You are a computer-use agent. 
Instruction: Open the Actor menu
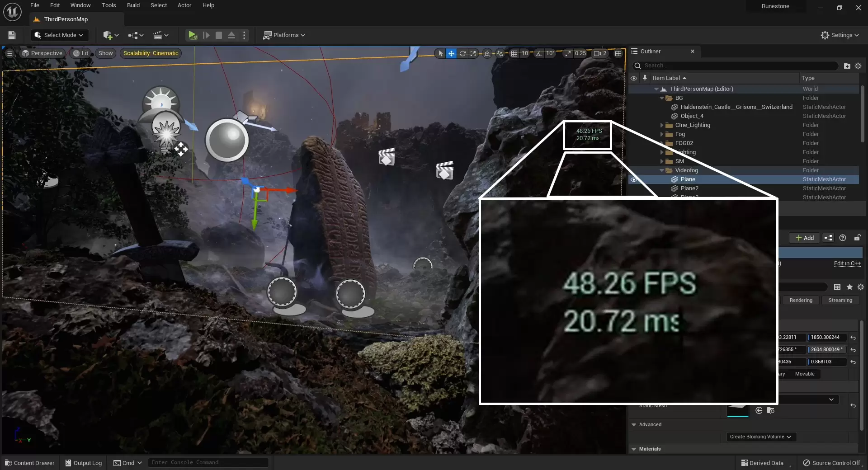coord(184,5)
